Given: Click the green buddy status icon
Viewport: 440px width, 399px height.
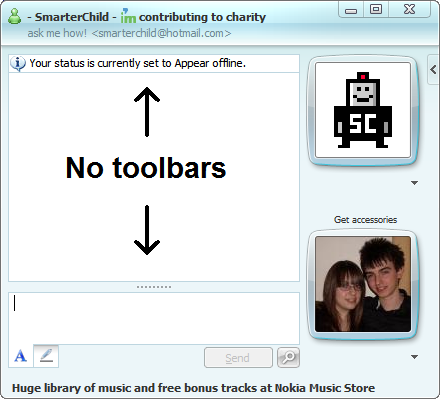Looking at the screenshot, I should point(15,16).
